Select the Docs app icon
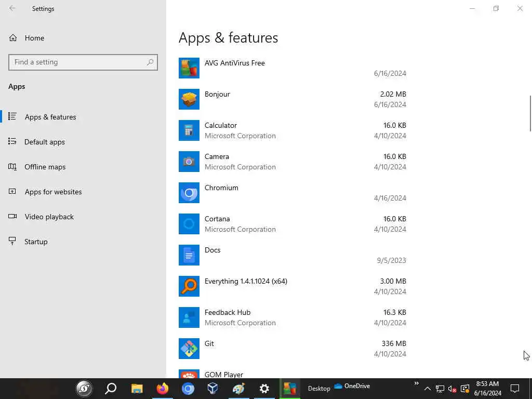 coord(189,255)
